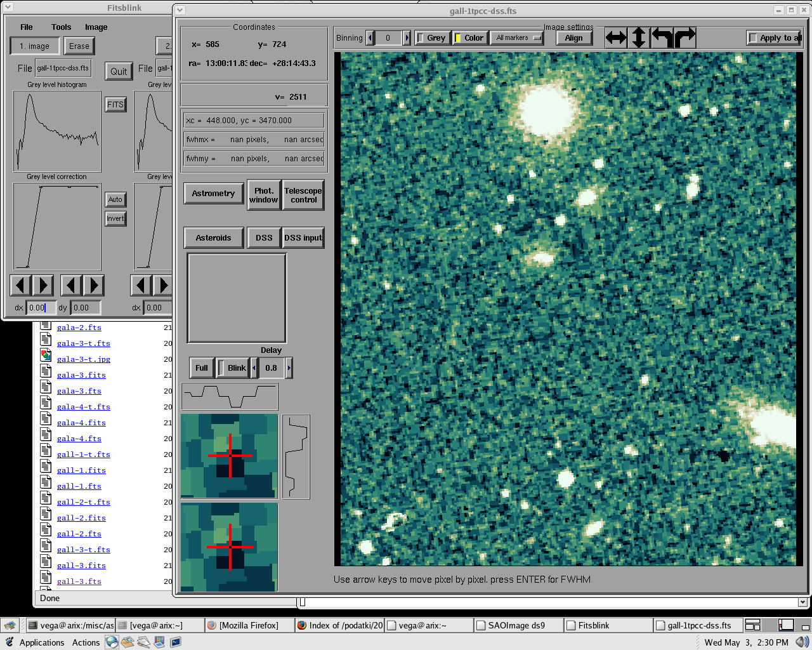Open the Fitsblink window menu arrow

point(9,8)
